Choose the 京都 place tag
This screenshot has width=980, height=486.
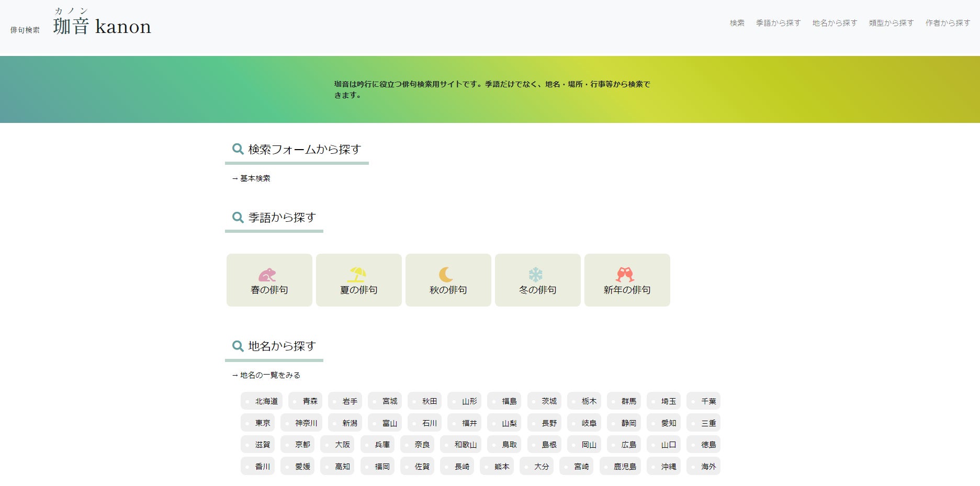click(x=298, y=445)
